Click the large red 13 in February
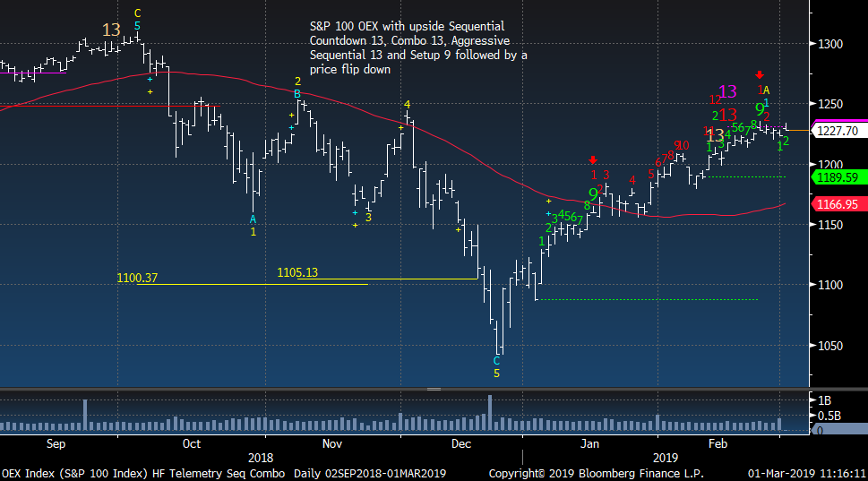This screenshot has width=868, height=481. pos(728,115)
